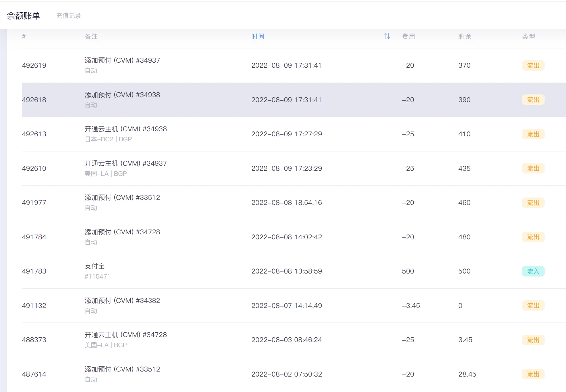Click the 剩余 column header
Viewport: 566px width, 392px height.
coord(465,37)
